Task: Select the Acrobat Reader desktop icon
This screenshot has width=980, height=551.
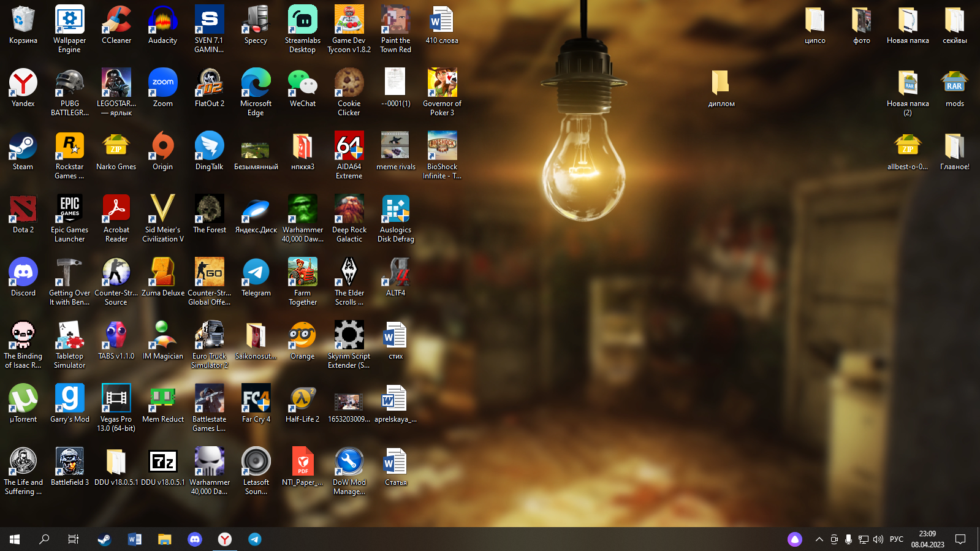Action: point(116,218)
